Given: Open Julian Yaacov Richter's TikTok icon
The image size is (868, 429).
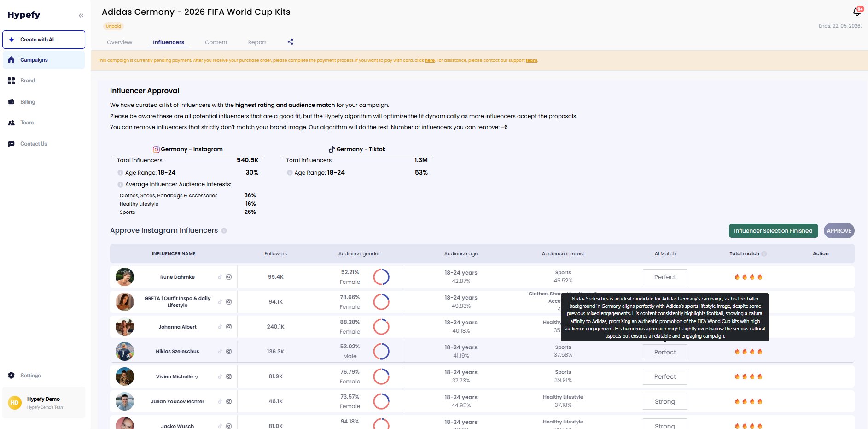Looking at the screenshot, I should [x=220, y=401].
